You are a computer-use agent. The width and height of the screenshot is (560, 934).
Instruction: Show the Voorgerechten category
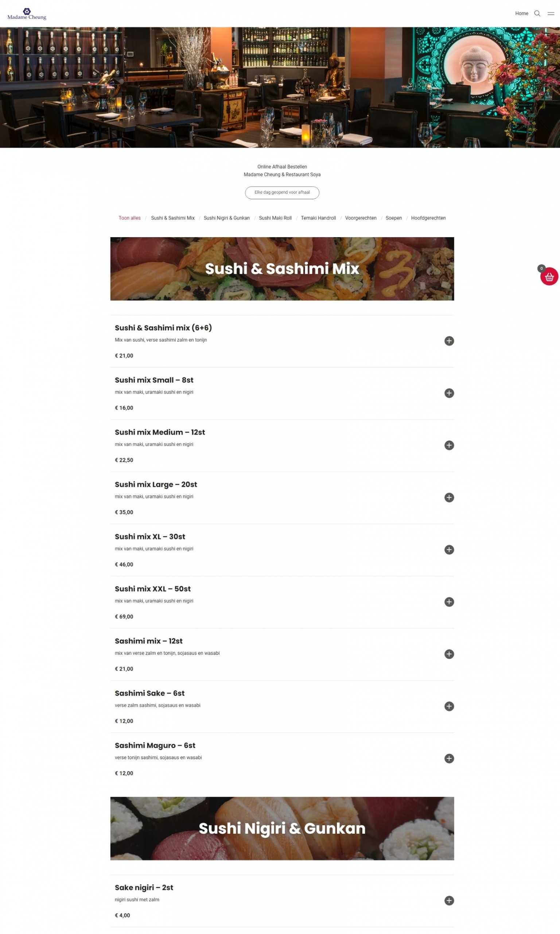[x=360, y=218]
